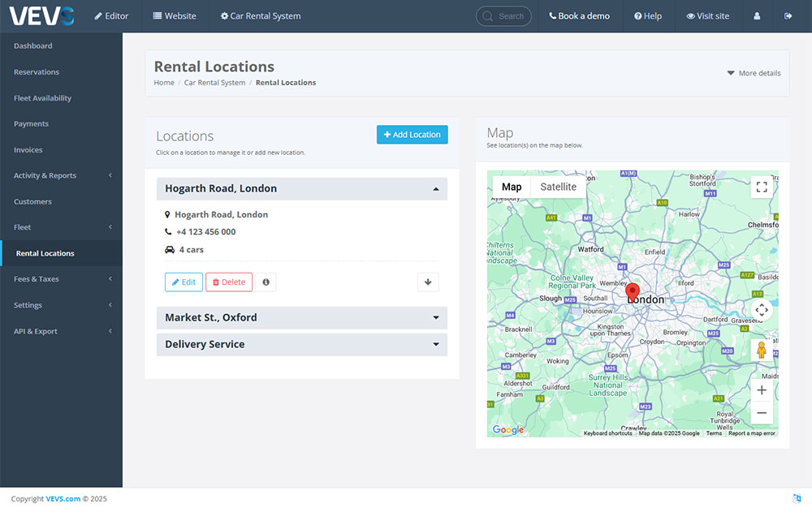812x508 pixels.
Task: Click the logout icon in top bar
Action: pos(788,16)
